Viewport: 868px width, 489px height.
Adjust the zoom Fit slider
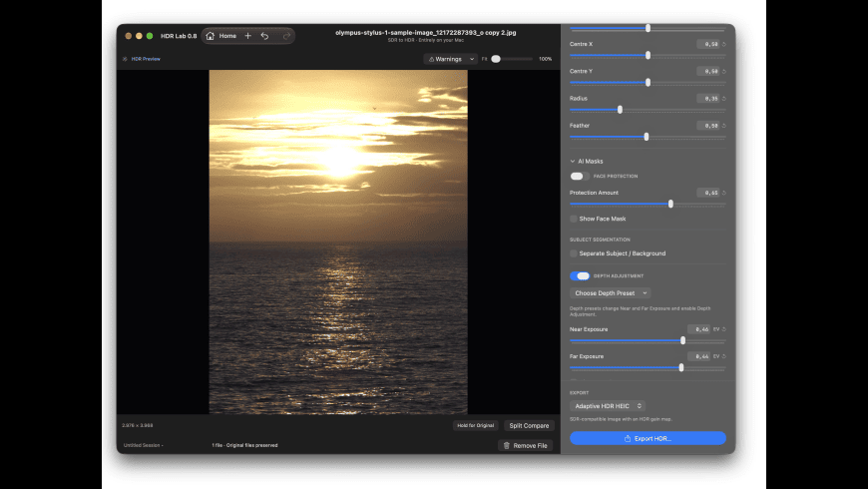pyautogui.click(x=511, y=59)
